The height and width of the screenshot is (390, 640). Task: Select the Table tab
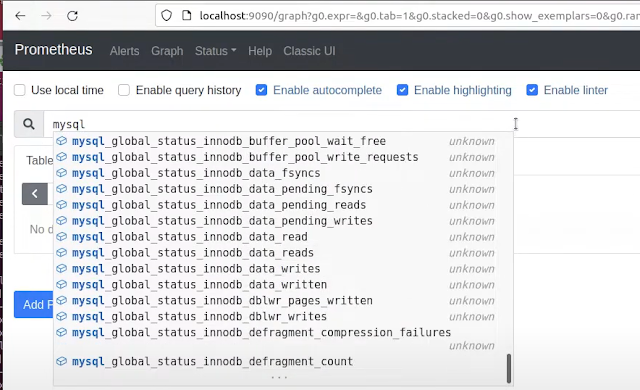coord(40,160)
